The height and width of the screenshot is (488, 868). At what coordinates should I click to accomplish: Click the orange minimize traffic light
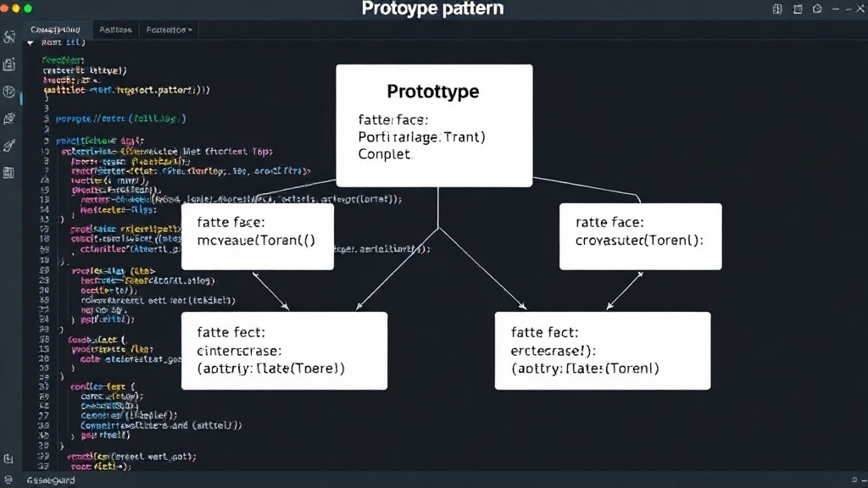15,8
